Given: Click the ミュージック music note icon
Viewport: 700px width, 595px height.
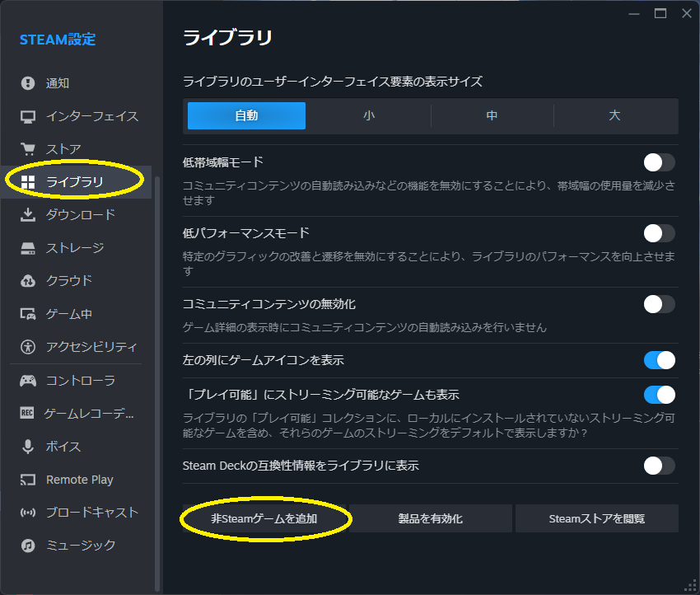Looking at the screenshot, I should click(x=28, y=546).
